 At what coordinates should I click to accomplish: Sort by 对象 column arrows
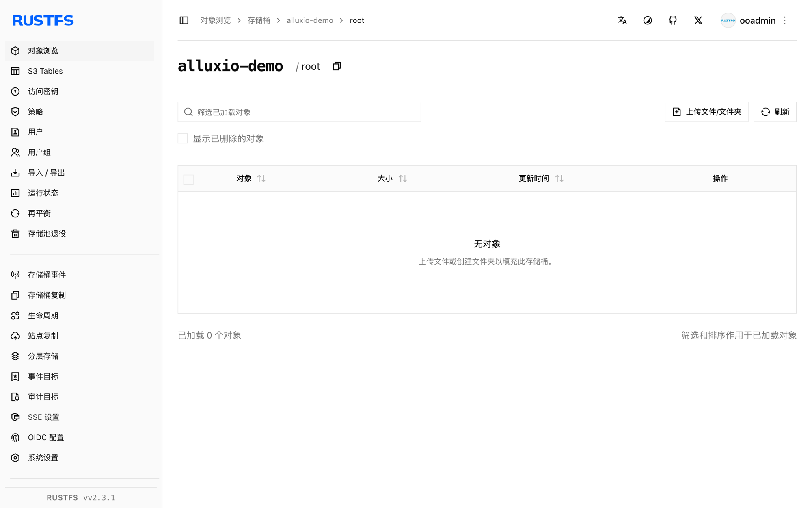click(261, 178)
